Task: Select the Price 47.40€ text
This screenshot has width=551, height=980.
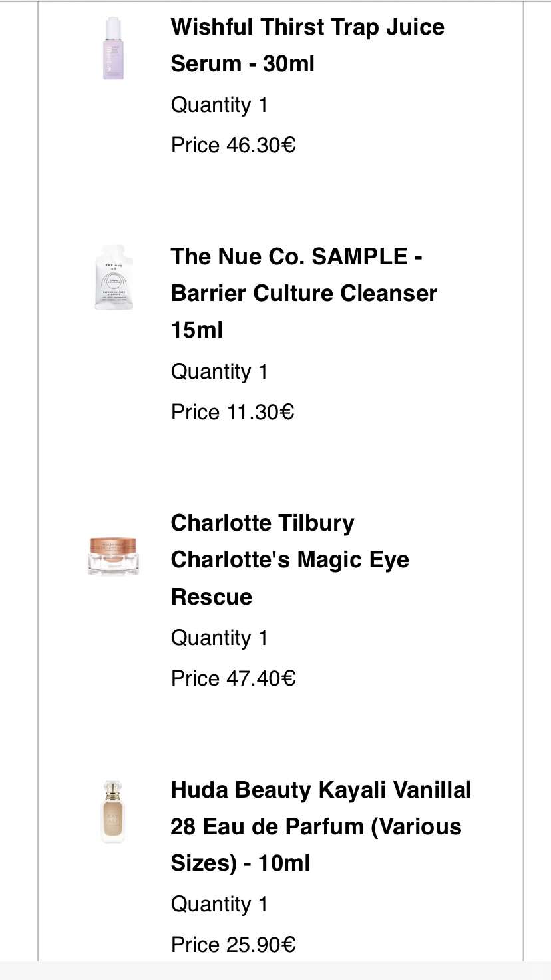Action: click(233, 678)
